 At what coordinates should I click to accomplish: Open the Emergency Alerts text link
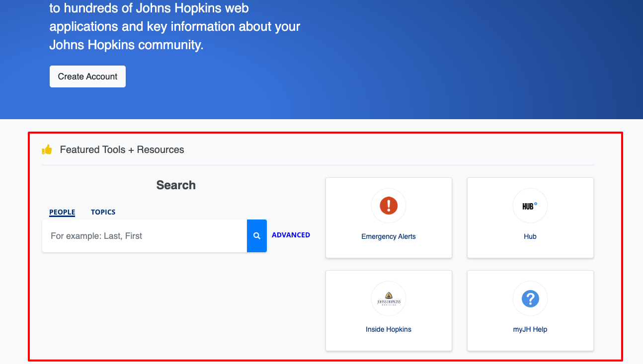(389, 236)
